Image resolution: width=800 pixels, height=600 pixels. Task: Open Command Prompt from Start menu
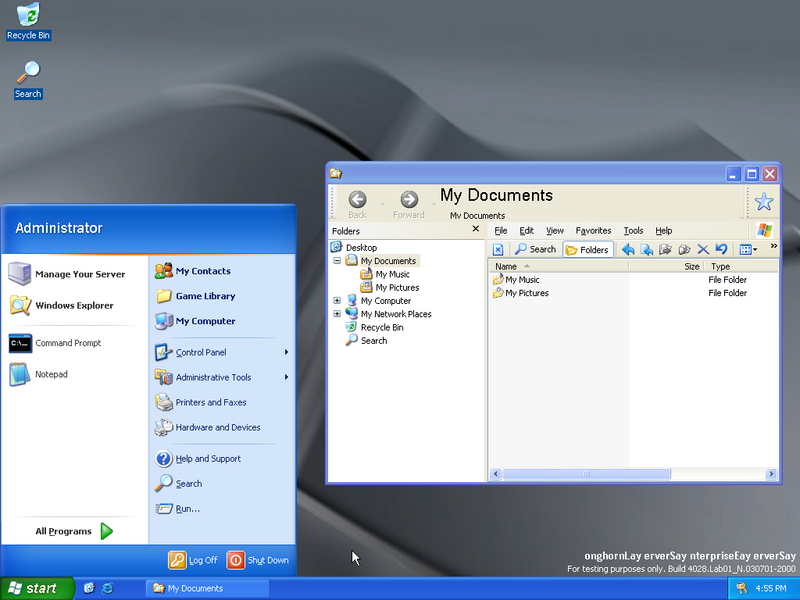pyautogui.click(x=67, y=343)
